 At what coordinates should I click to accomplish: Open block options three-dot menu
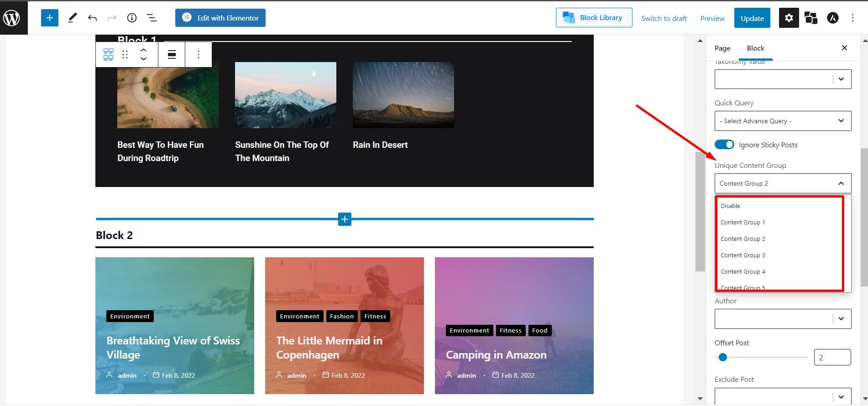[x=198, y=55]
